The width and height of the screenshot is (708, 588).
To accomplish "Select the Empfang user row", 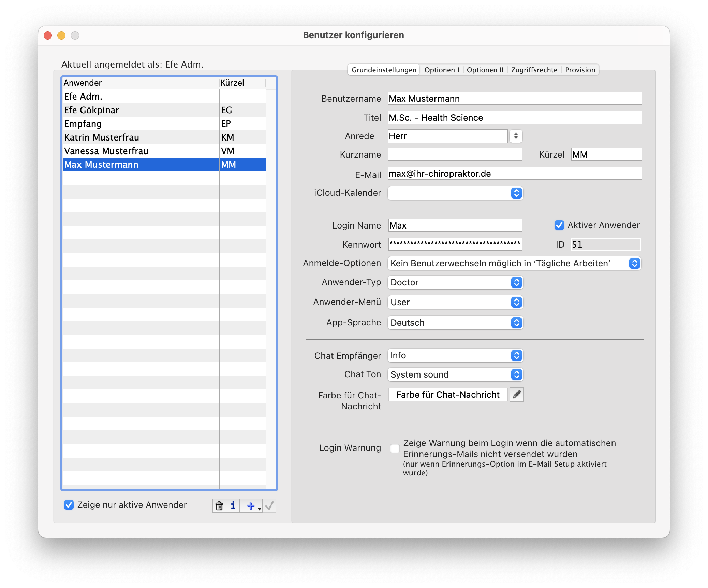I will click(83, 124).
